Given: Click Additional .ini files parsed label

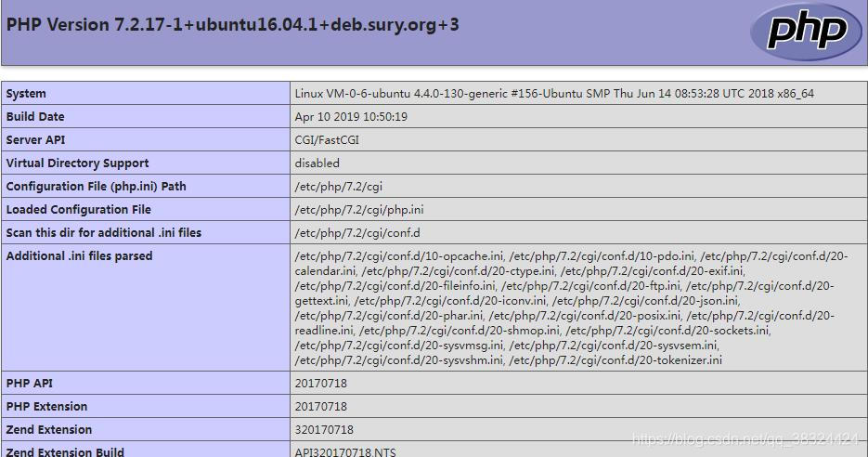Looking at the screenshot, I should coord(79,256).
